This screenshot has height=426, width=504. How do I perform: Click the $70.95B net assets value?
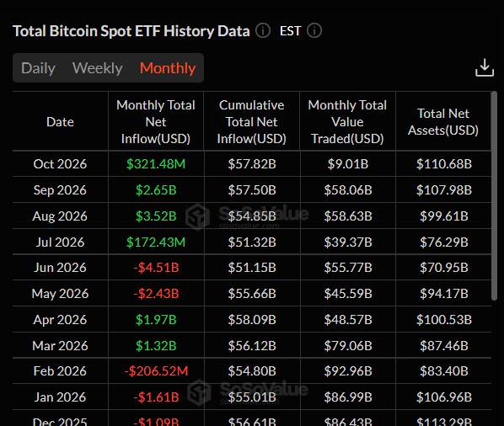pos(444,268)
